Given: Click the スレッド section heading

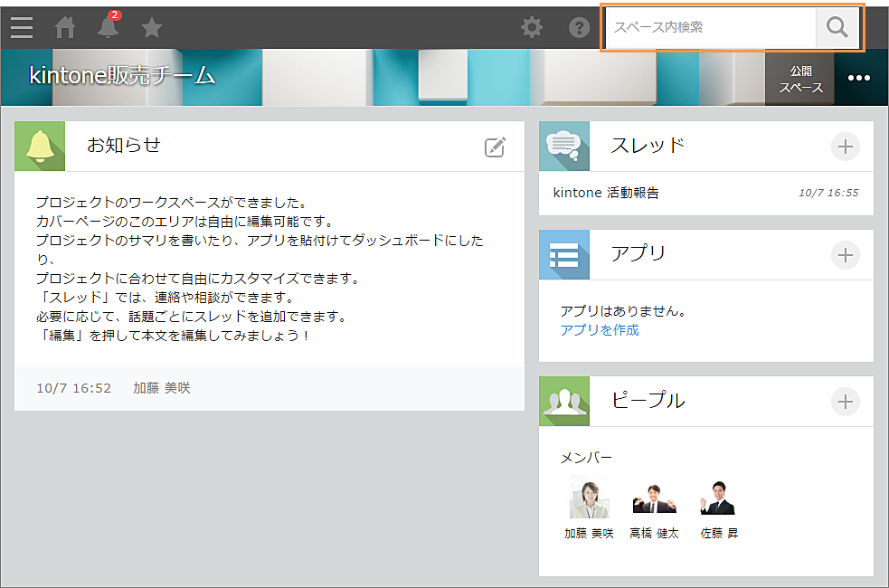Looking at the screenshot, I should [648, 146].
